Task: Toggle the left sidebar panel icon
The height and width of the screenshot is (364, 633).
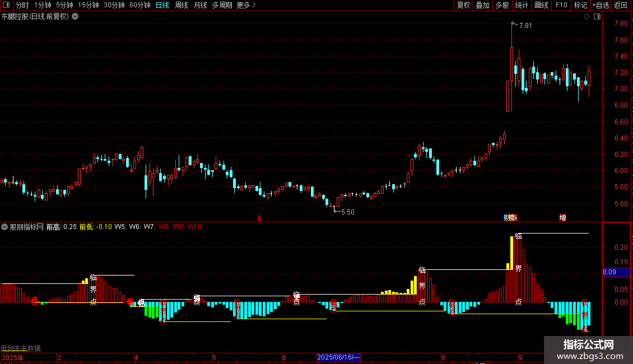Action: click(6, 5)
